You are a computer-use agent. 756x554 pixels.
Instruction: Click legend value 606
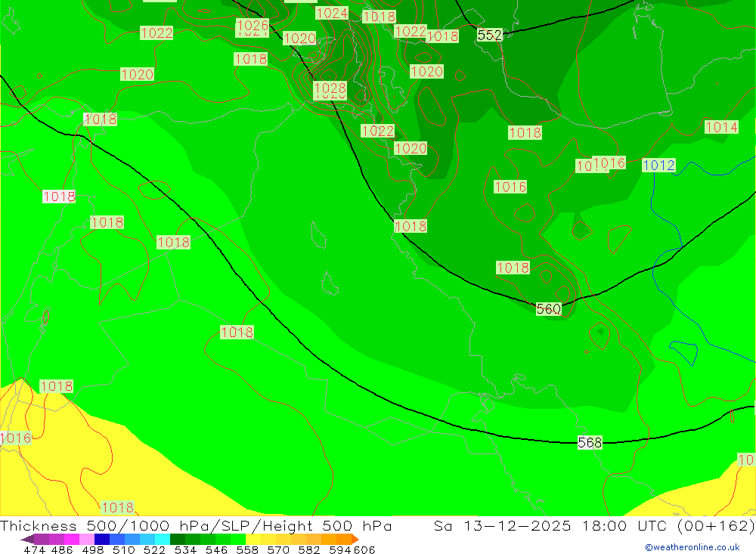pos(364,549)
